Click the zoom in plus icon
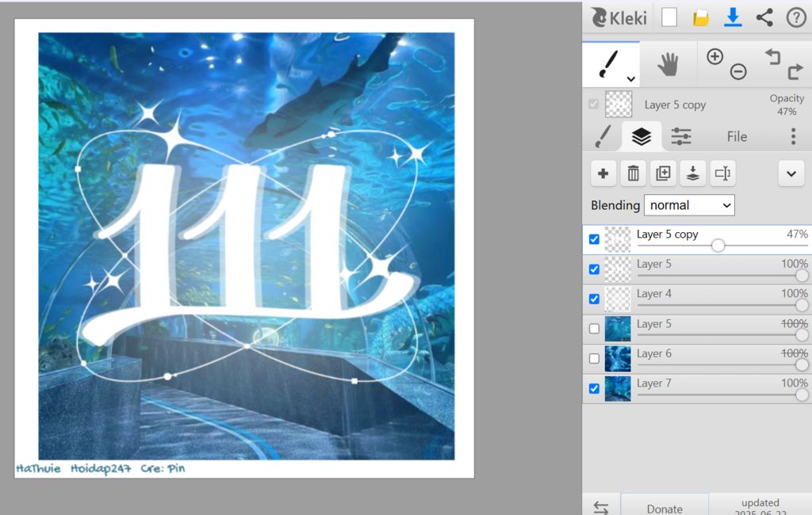 click(714, 56)
